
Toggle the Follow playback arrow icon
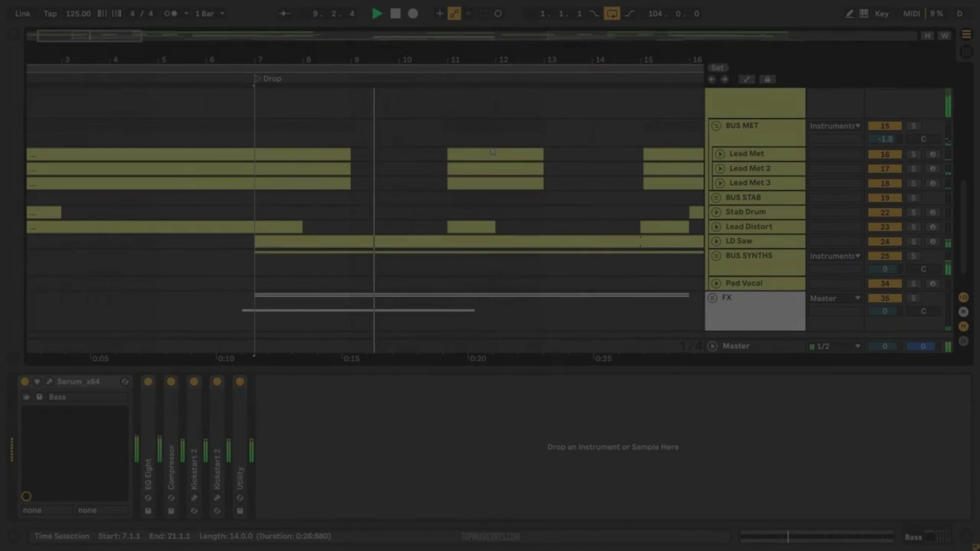pos(285,14)
